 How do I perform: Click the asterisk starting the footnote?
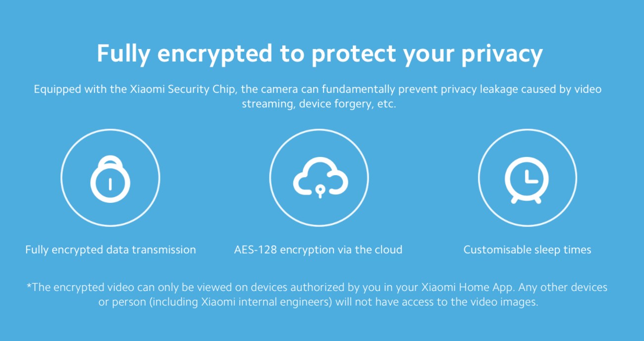click(x=29, y=287)
